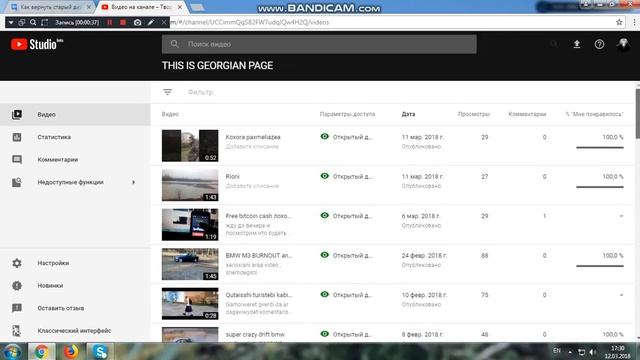The height and width of the screenshot is (360, 640).
Task: Click like ratio bar for Koxora paxmeliazea
Action: coord(600,147)
